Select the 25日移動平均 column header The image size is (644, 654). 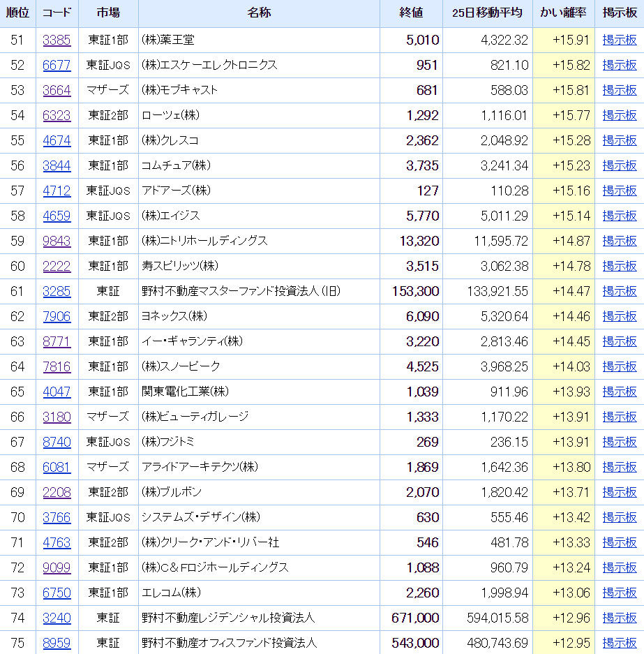487,13
